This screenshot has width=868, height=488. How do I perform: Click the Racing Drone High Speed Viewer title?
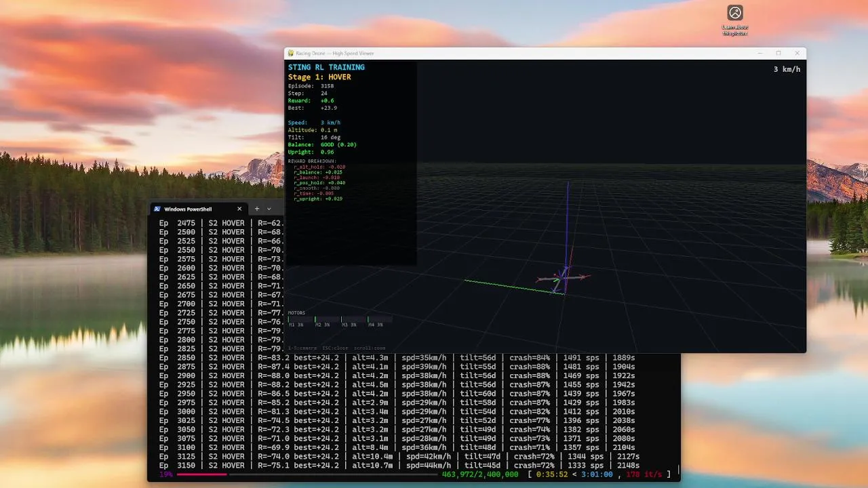pos(335,54)
